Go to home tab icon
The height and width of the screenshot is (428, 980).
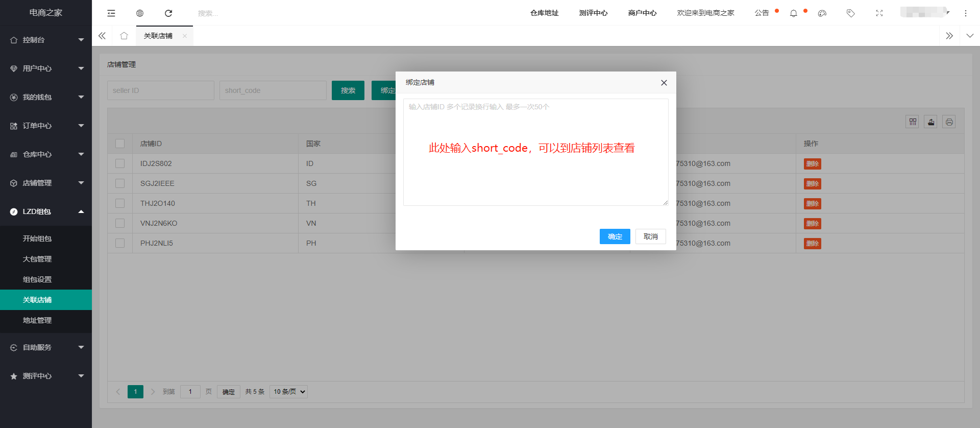pos(124,36)
